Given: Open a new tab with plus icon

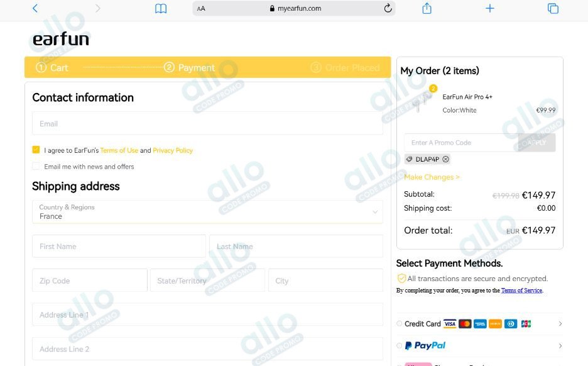Looking at the screenshot, I should pyautogui.click(x=490, y=8).
